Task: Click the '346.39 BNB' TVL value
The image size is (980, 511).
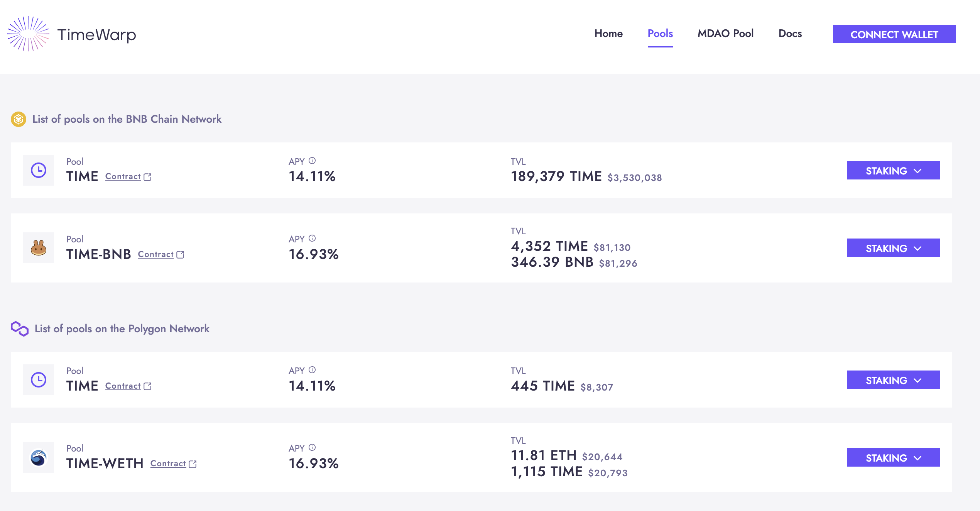Action: [x=552, y=262]
